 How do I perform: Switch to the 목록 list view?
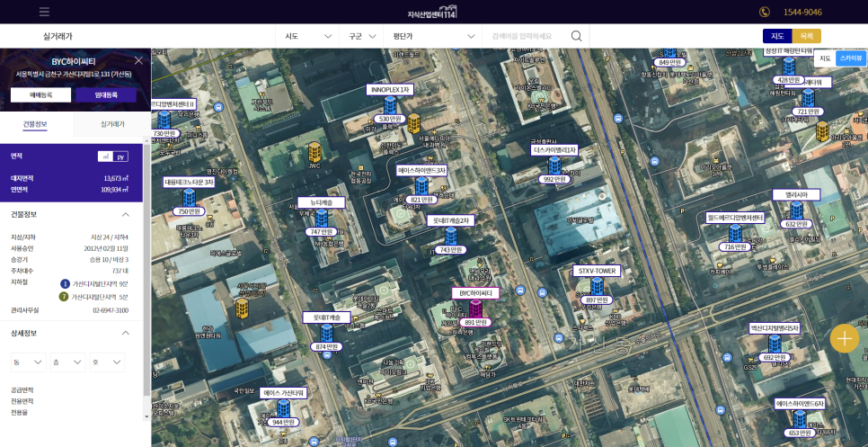(x=807, y=36)
